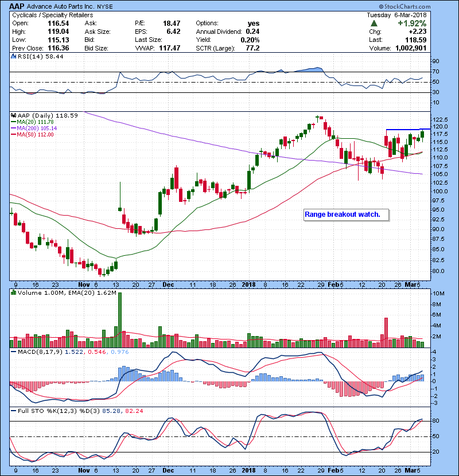Click the RSI(14) 58.44 label
This screenshot has height=476, width=459.
pyautogui.click(x=40, y=56)
